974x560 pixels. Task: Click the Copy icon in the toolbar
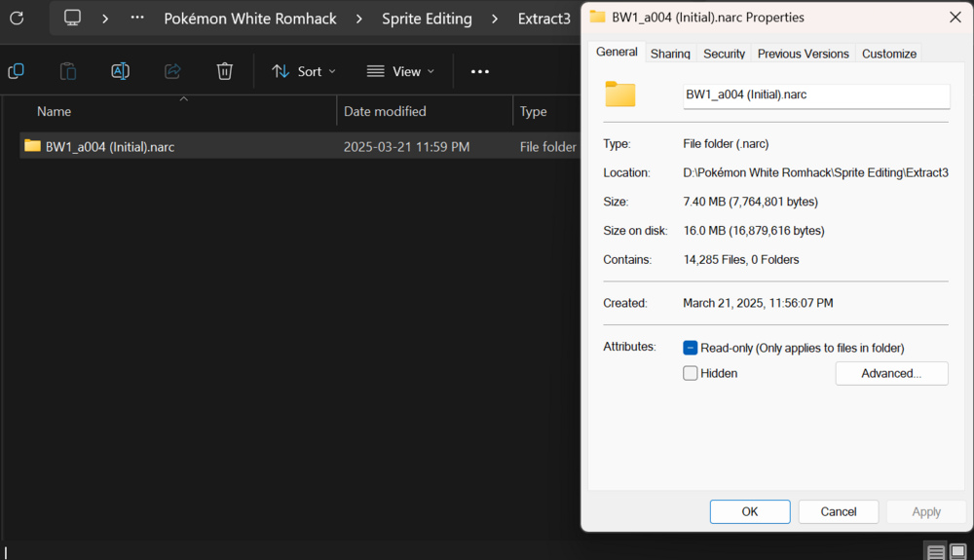[16, 71]
